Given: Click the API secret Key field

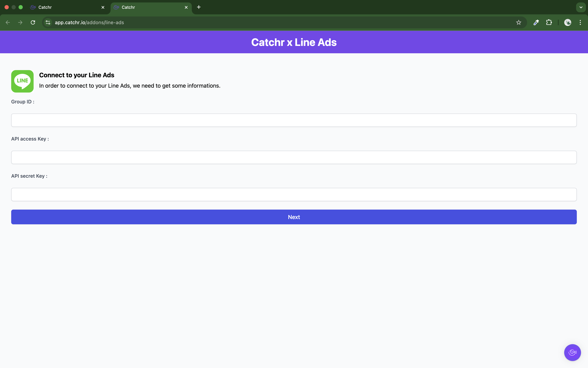Looking at the screenshot, I should [294, 195].
